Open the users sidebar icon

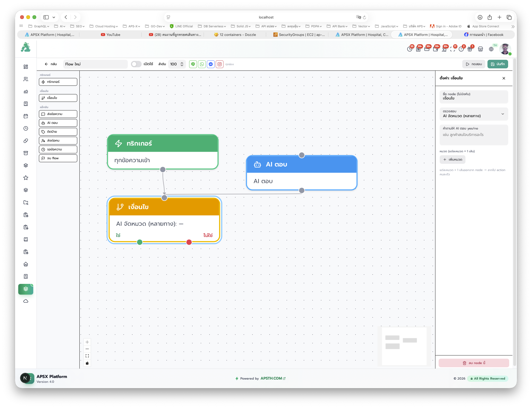[26, 79]
